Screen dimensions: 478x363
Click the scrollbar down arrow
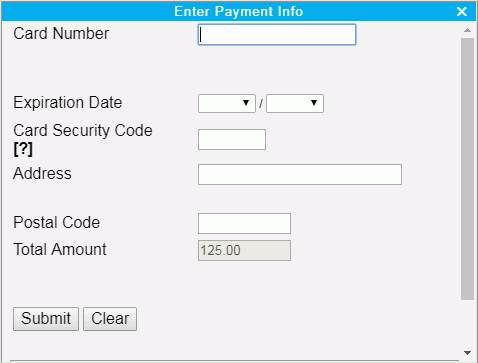point(467,353)
